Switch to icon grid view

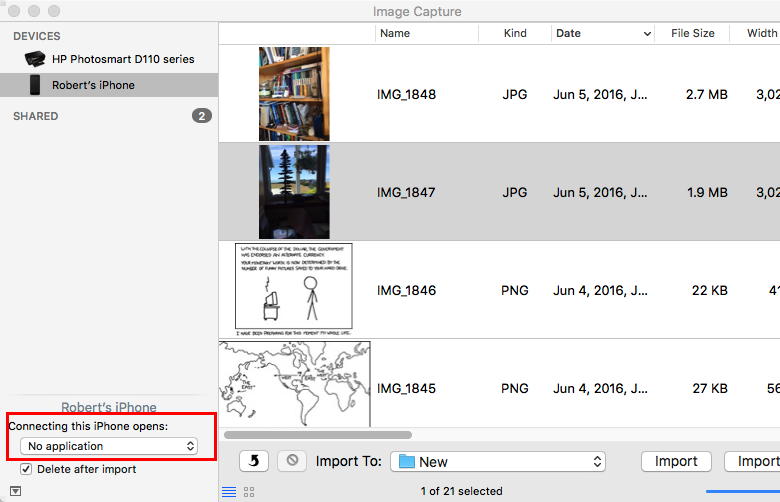(249, 491)
